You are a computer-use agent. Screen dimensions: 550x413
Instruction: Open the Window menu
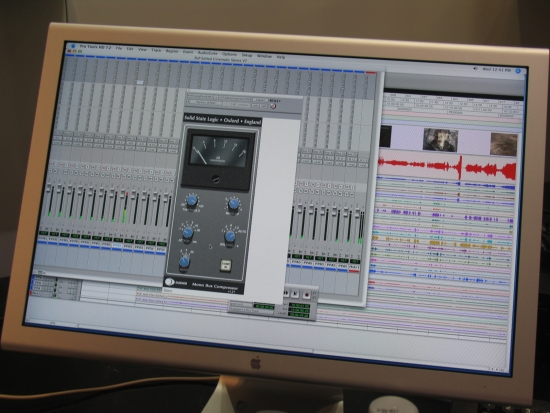coord(264,56)
